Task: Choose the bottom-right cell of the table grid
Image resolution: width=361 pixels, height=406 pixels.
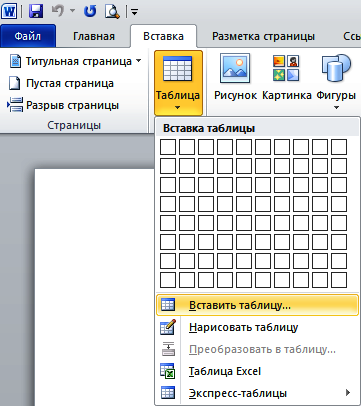Action: point(339,280)
